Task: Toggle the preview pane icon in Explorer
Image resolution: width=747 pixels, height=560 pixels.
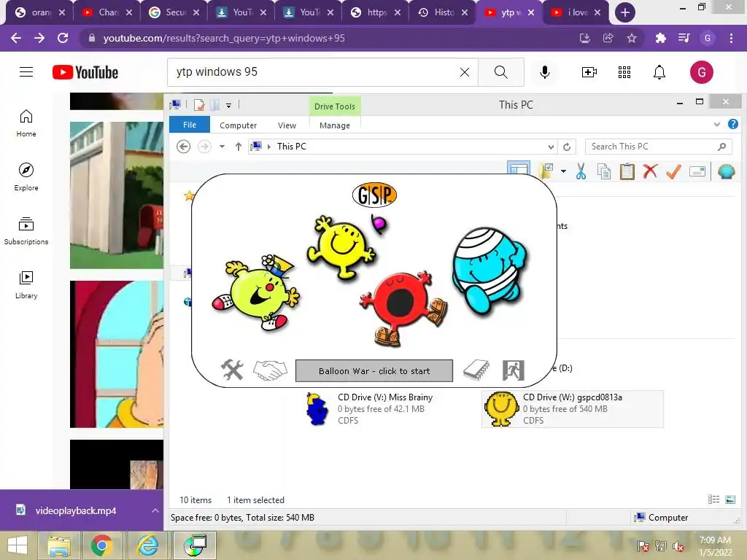Action: [x=519, y=168]
